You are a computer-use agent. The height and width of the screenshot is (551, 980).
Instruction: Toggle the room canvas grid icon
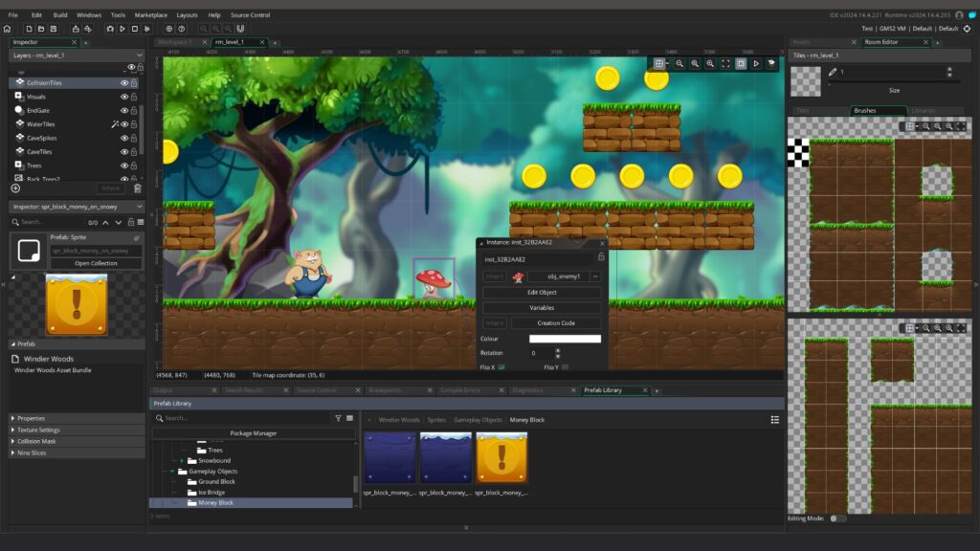click(x=658, y=63)
